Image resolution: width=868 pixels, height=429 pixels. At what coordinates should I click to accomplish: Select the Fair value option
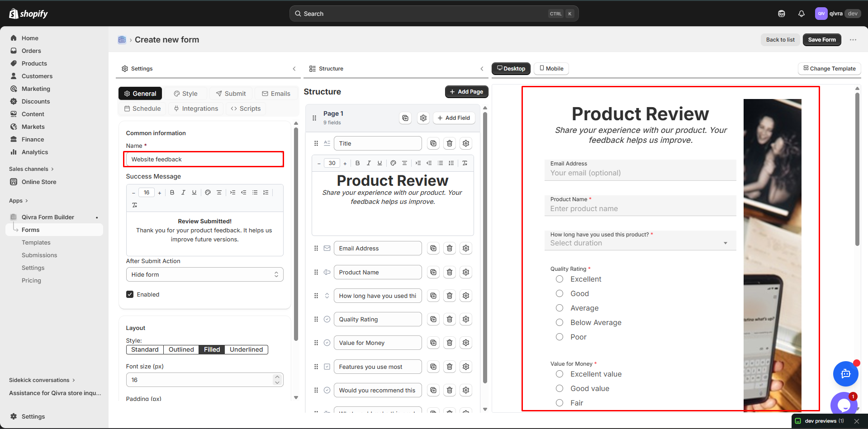pos(560,403)
